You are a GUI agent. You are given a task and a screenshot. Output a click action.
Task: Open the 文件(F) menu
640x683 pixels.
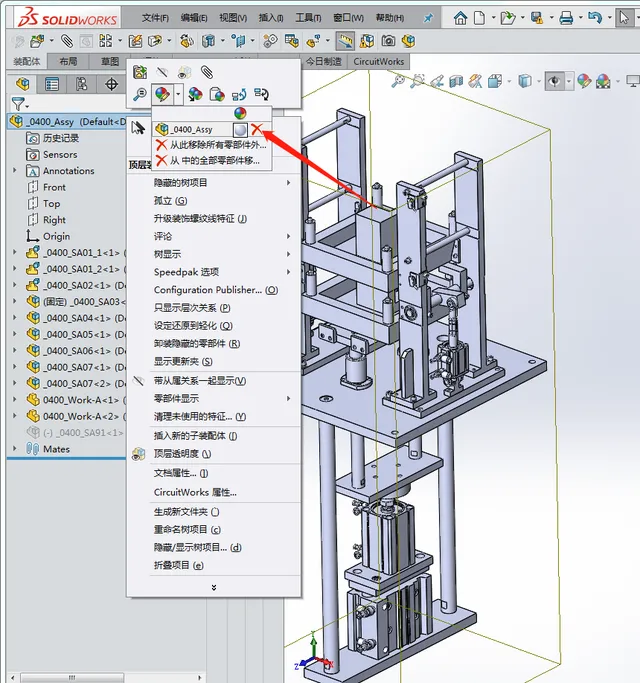tap(155, 18)
